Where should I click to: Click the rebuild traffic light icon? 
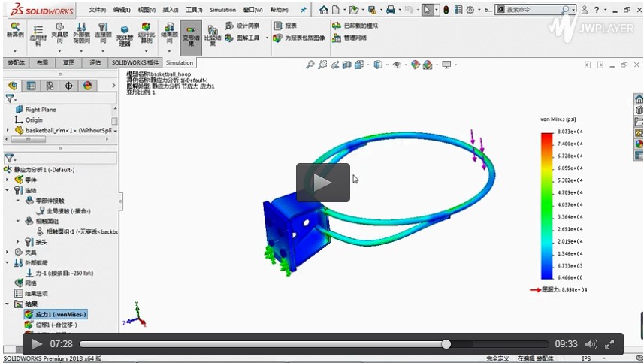pyautogui.click(x=446, y=10)
